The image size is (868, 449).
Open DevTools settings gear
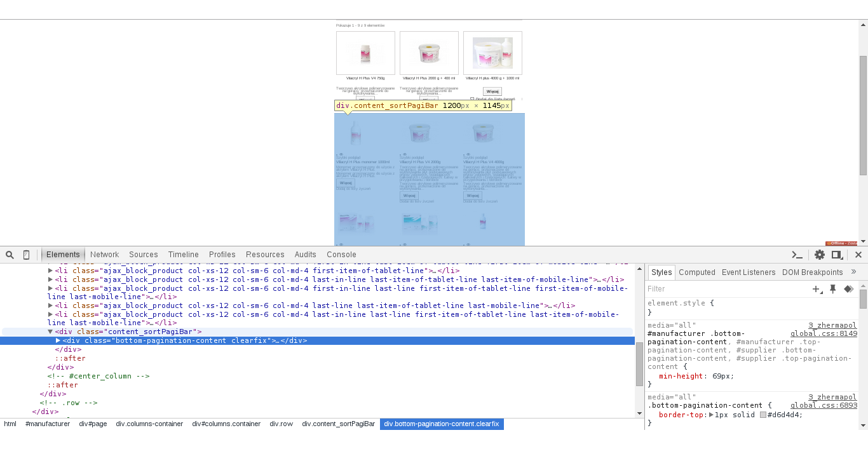(x=820, y=255)
